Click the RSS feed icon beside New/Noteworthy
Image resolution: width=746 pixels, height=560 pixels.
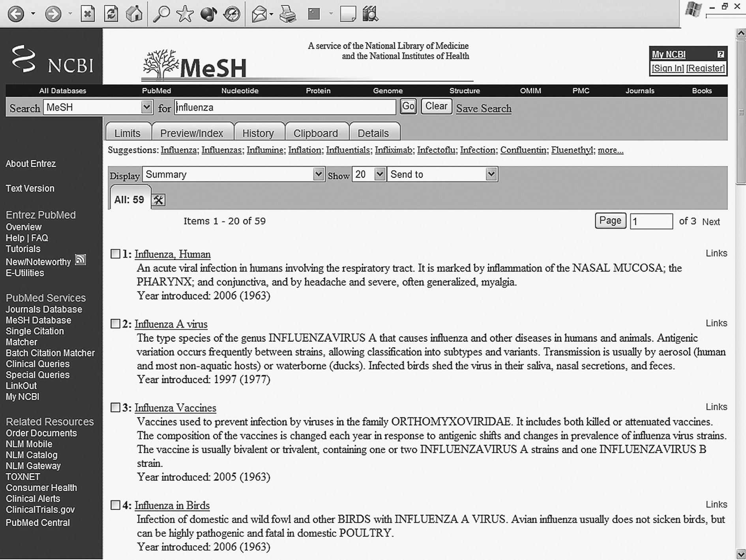click(81, 260)
